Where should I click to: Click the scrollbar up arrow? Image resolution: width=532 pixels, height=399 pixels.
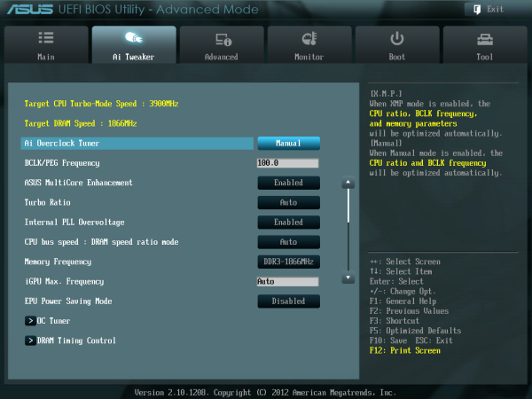coord(348,183)
